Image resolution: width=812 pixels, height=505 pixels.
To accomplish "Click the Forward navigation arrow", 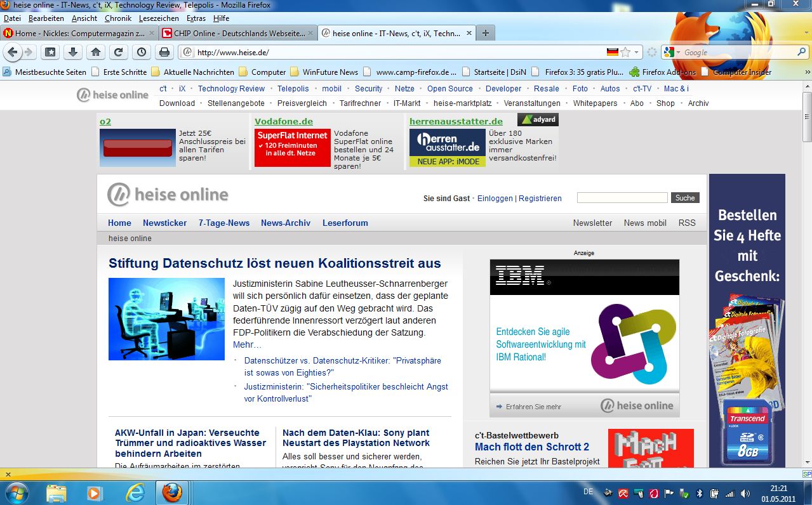I will (x=29, y=52).
